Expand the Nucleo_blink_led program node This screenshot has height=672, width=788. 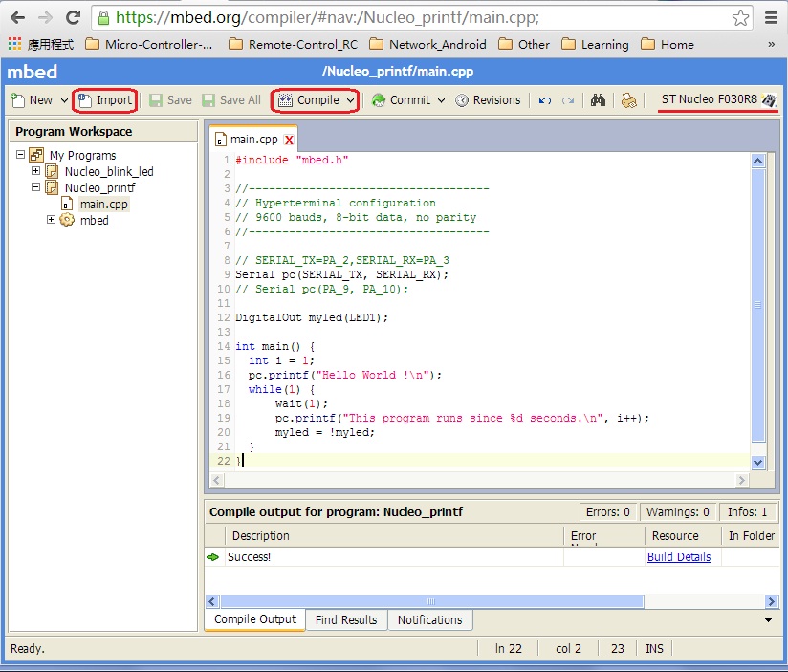click(35, 171)
